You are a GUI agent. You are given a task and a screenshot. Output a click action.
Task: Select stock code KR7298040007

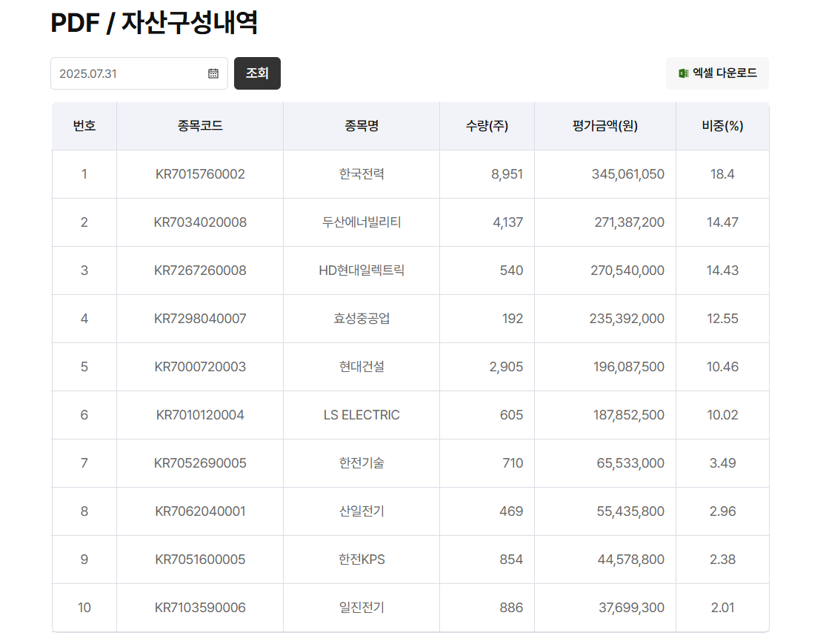pyautogui.click(x=200, y=319)
